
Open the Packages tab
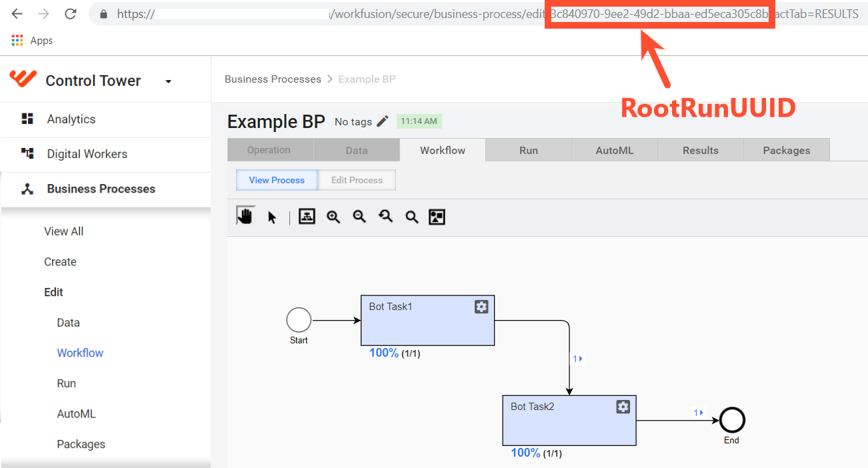[x=787, y=150]
